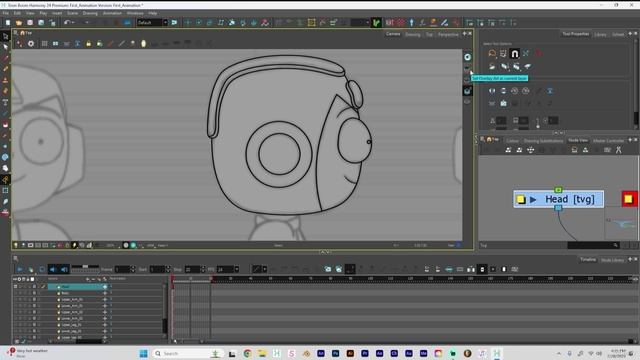
Task: Click the highlighted art layer icon on camera right edge
Action: tap(467, 91)
